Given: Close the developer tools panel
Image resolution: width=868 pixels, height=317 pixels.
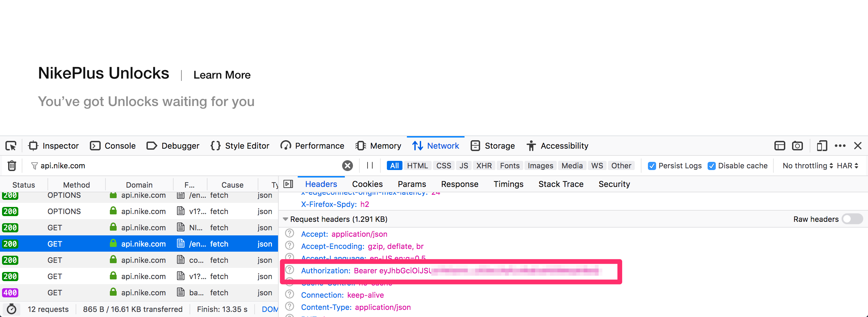Looking at the screenshot, I should 858,146.
